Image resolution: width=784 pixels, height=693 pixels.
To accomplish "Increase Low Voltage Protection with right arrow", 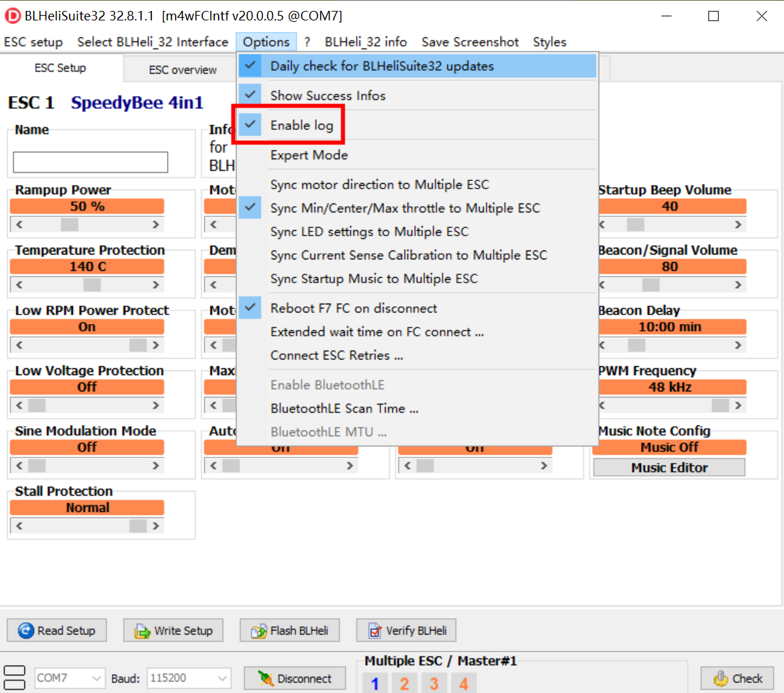I will point(156,405).
